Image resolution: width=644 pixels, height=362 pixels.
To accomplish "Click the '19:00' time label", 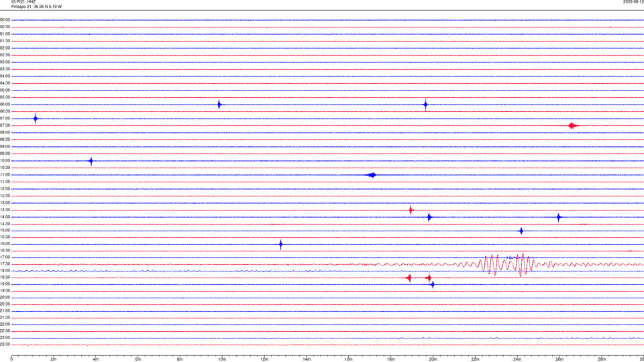I will click(5, 284).
